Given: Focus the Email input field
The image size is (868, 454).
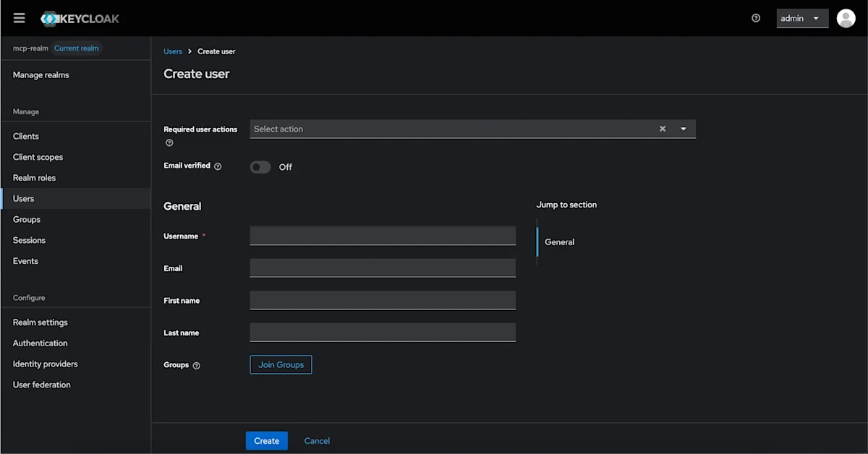Looking at the screenshot, I should tap(383, 268).
